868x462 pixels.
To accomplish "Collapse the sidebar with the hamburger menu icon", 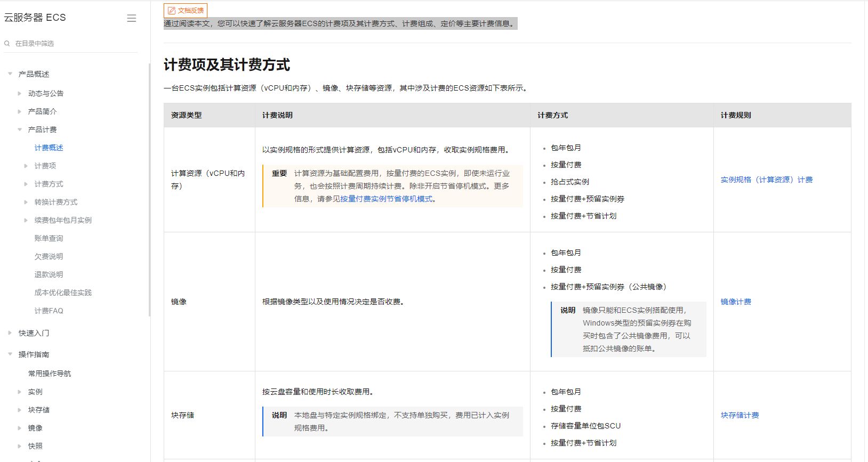I will click(x=132, y=18).
